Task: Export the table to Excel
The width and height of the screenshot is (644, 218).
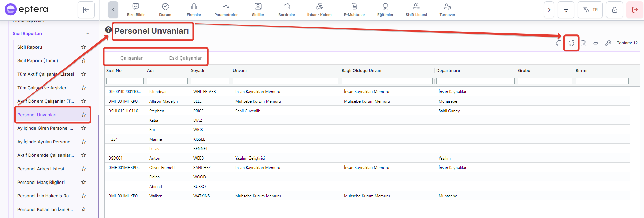Action: coord(584,43)
